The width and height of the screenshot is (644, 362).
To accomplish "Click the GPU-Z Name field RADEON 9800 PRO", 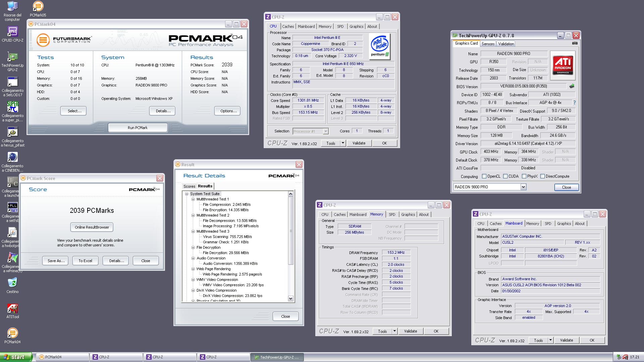I will (514, 54).
